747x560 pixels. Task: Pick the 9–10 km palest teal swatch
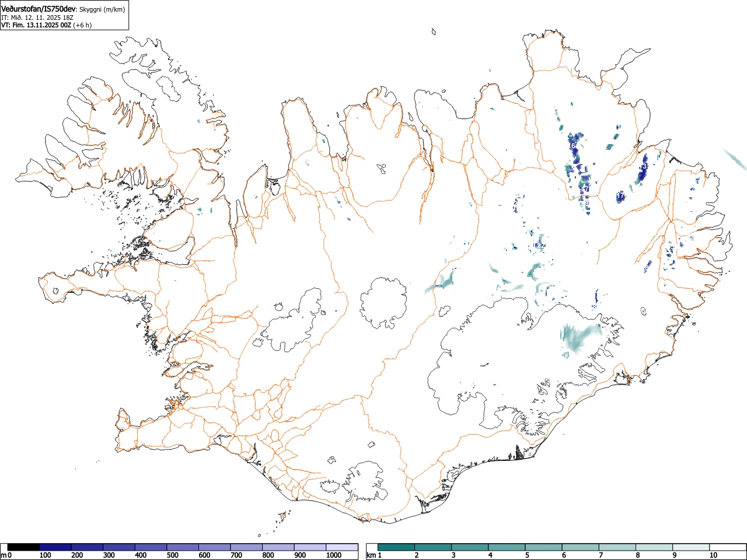[x=691, y=547]
